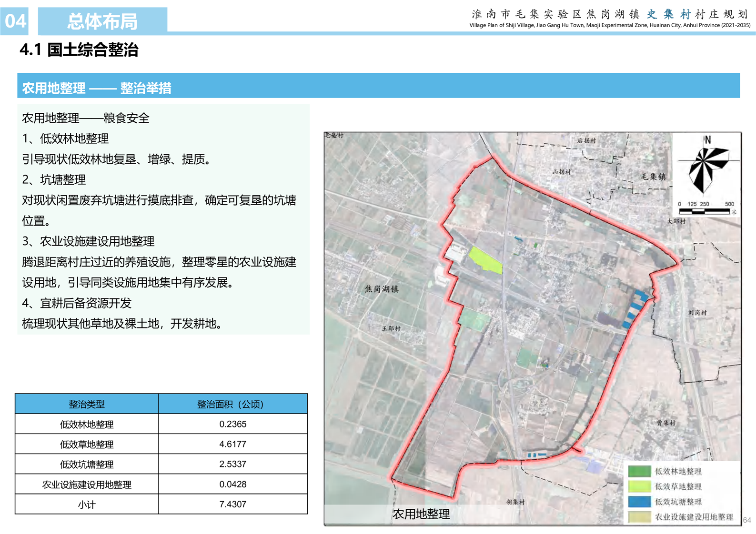Click the 焦岗湖镇 label on the map
The image size is (756, 534).
point(381,289)
